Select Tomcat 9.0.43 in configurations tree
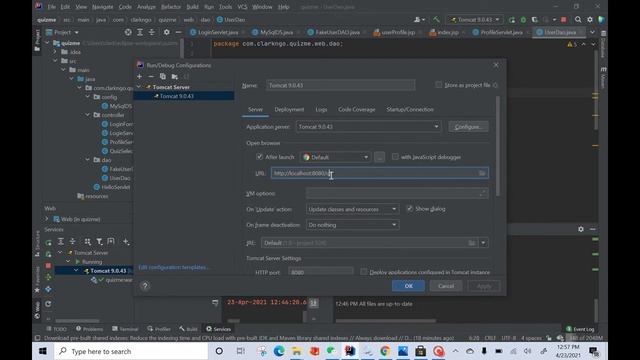This screenshot has height=360, width=640. (184, 96)
